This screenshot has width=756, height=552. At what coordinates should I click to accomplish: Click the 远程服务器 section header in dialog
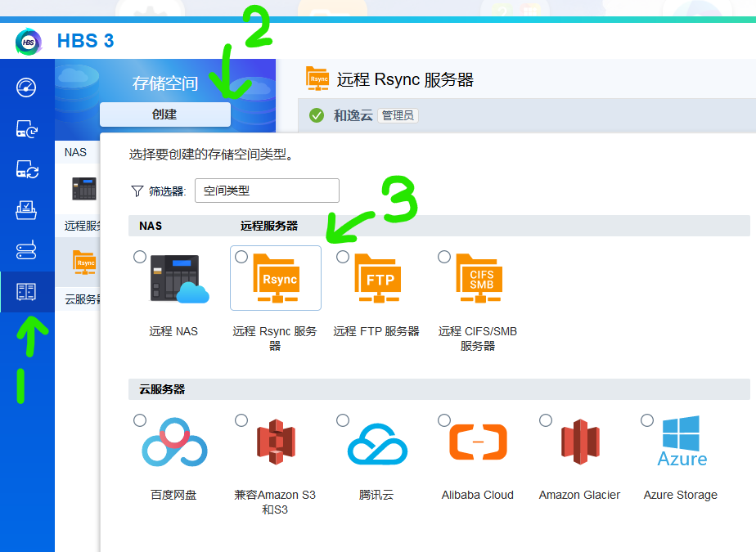click(x=269, y=226)
